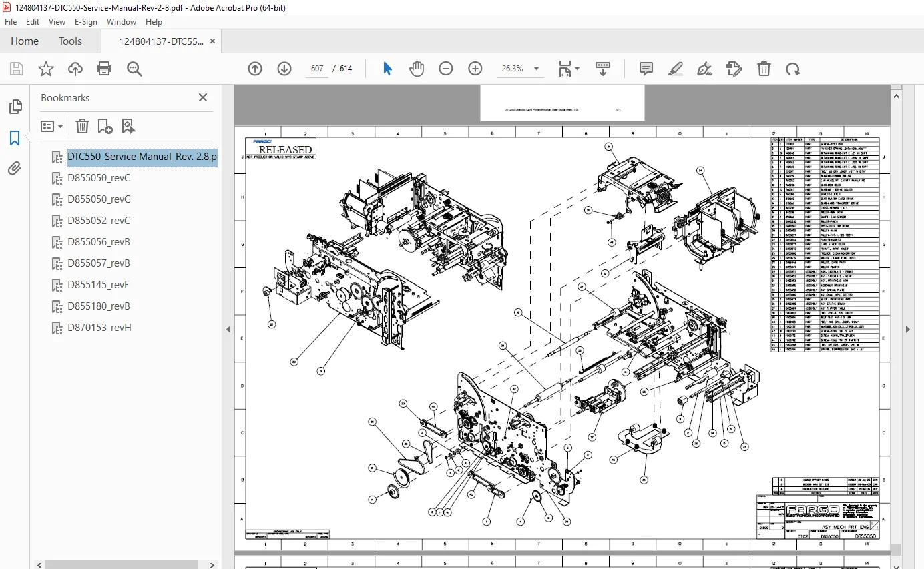Image resolution: width=924 pixels, height=569 pixels.
Task: Jump to the D855052_revC bookmark
Action: click(x=99, y=221)
